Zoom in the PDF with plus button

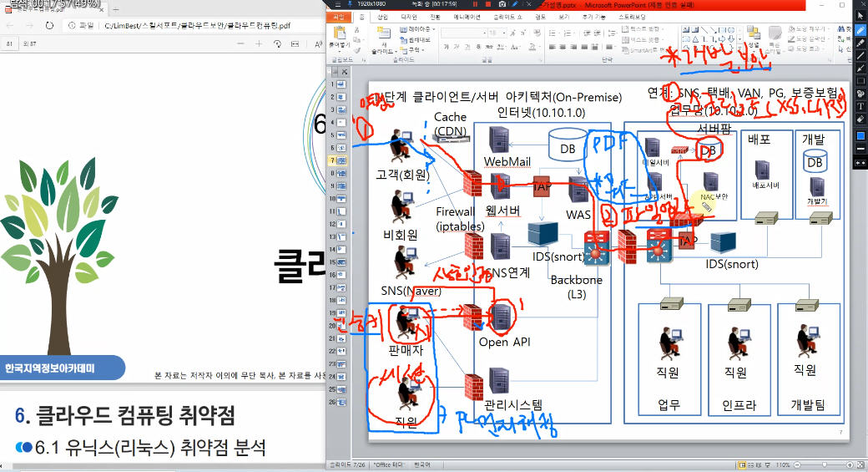pyautogui.click(x=259, y=43)
